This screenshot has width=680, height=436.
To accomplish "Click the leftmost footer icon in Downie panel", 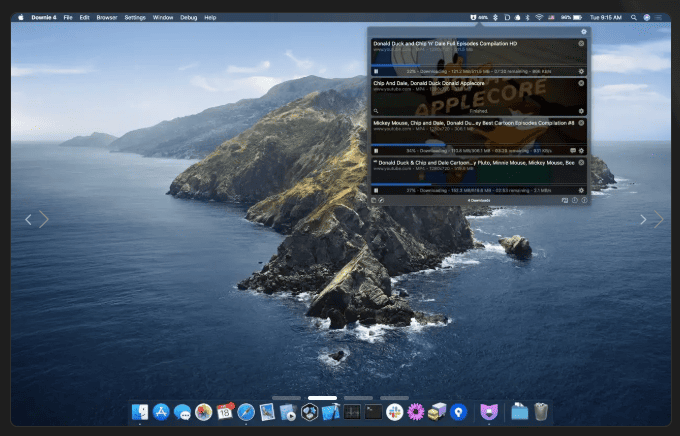I will (373, 200).
